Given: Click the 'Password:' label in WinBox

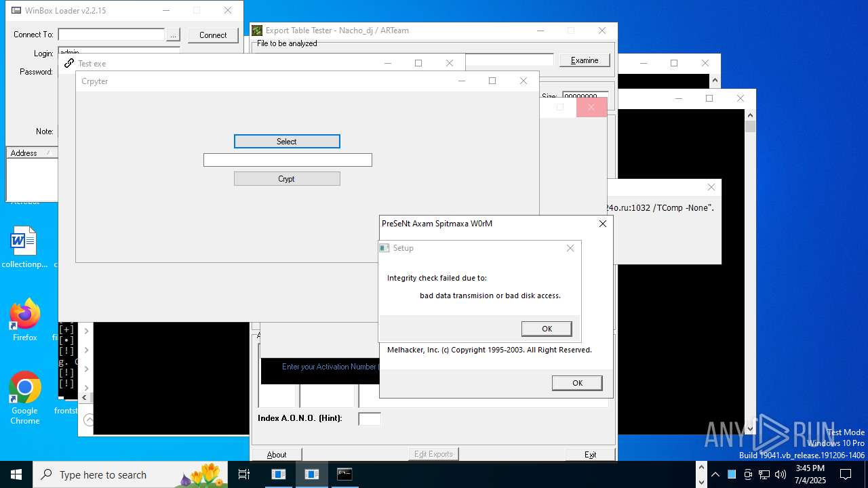Looking at the screenshot, I should pyautogui.click(x=36, y=72).
